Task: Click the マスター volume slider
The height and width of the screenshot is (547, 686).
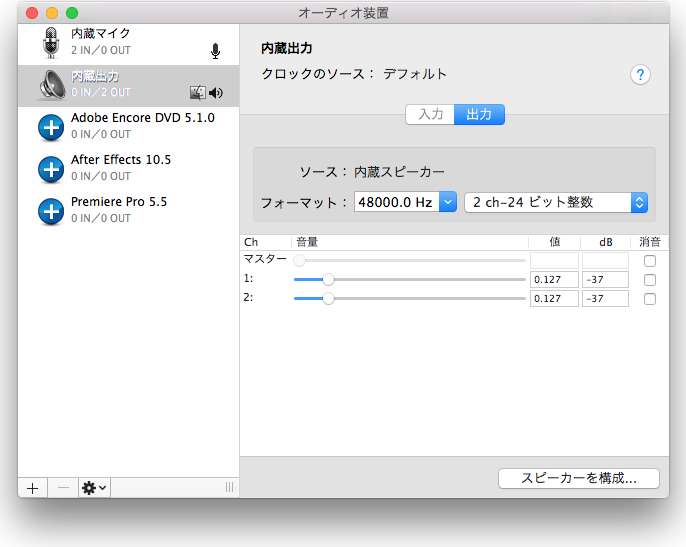Action: click(410, 260)
